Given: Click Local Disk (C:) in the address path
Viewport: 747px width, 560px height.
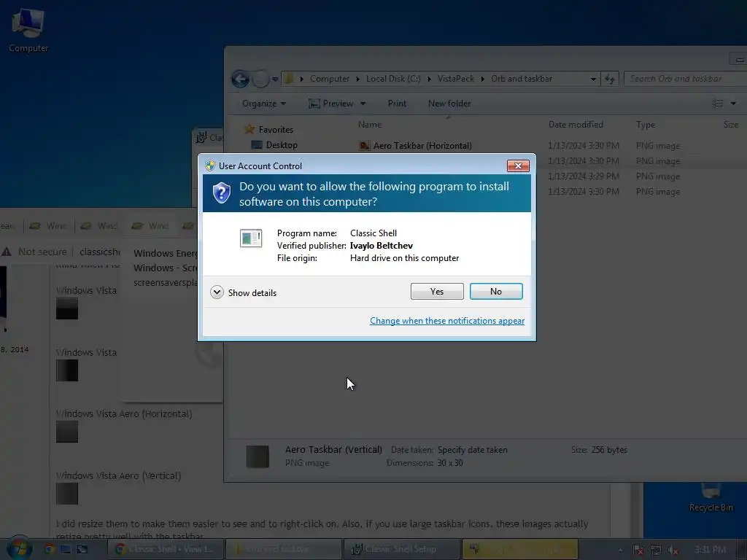Looking at the screenshot, I should click(x=393, y=79).
